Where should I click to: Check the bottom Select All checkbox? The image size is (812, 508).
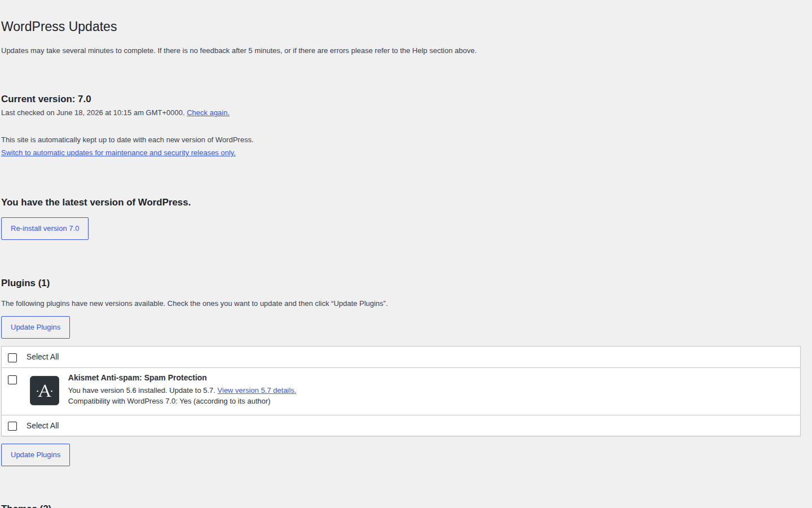pos(12,426)
